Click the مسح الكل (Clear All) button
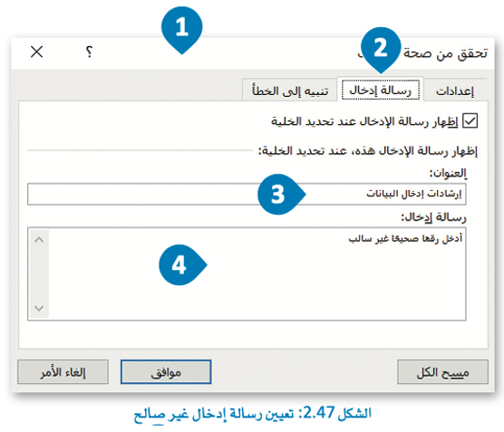This screenshot has width=504, height=432. [442, 372]
